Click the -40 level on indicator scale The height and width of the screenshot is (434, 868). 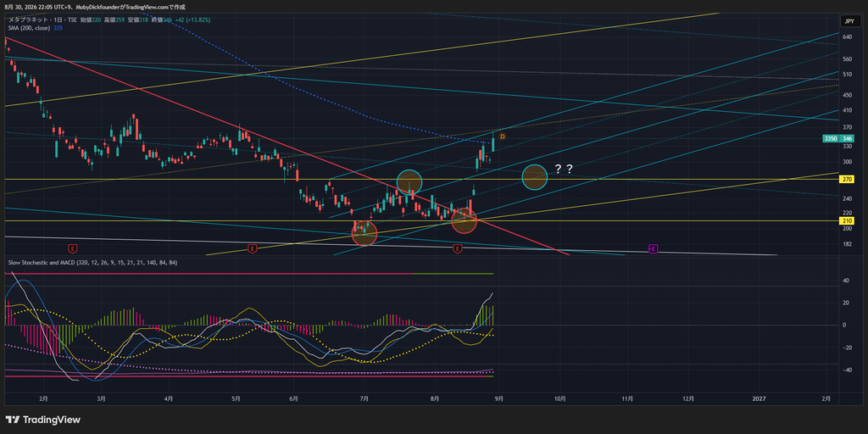(x=846, y=370)
